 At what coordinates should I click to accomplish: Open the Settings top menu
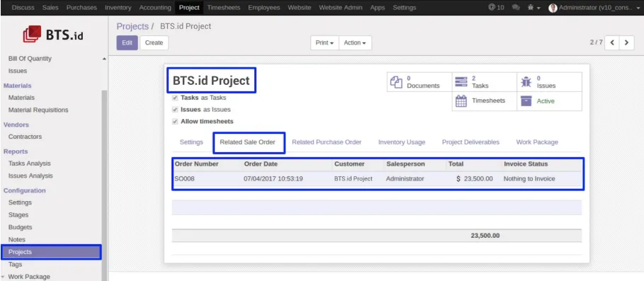pyautogui.click(x=404, y=7)
